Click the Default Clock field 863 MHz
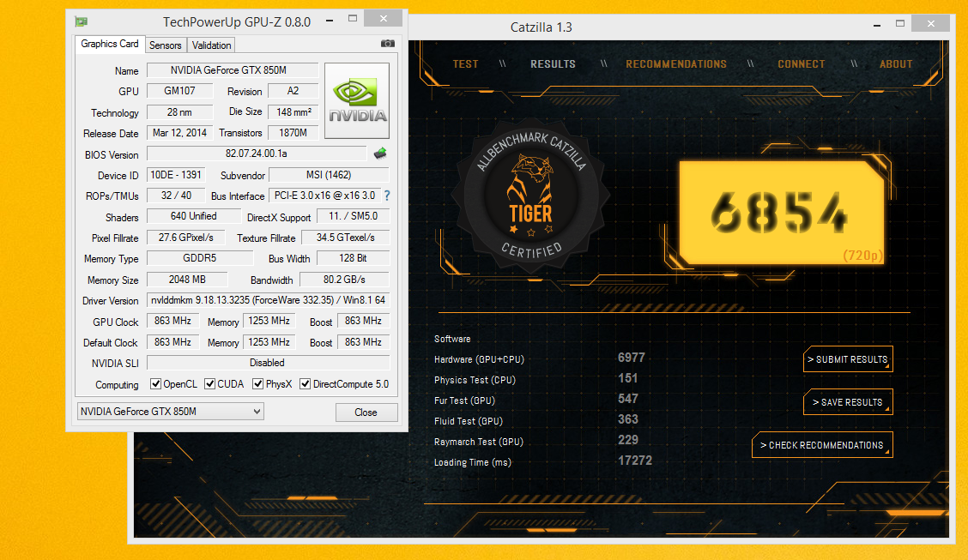Screen dimensions: 968x560 click(x=172, y=342)
